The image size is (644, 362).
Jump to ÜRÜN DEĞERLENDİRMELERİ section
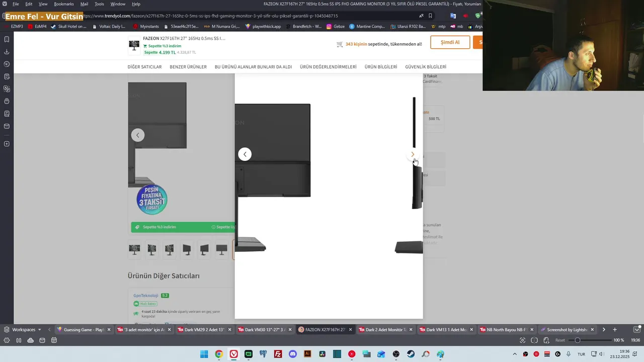[328, 67]
